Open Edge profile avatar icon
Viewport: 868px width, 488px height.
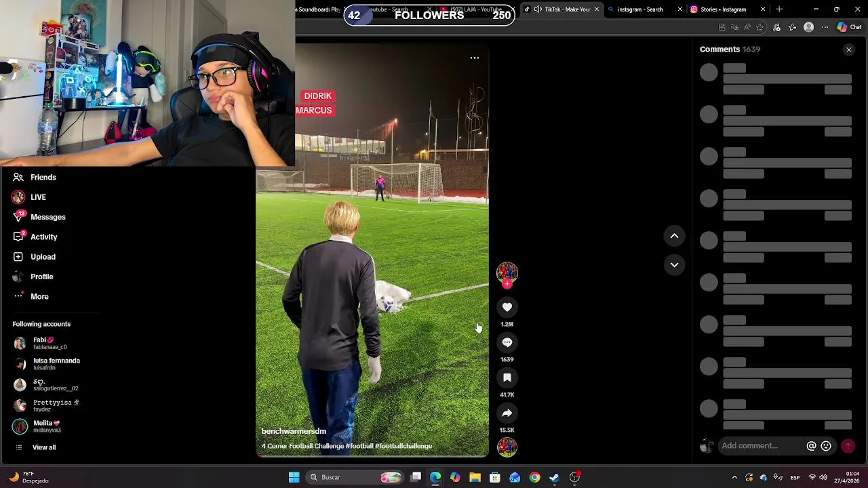[x=808, y=27]
